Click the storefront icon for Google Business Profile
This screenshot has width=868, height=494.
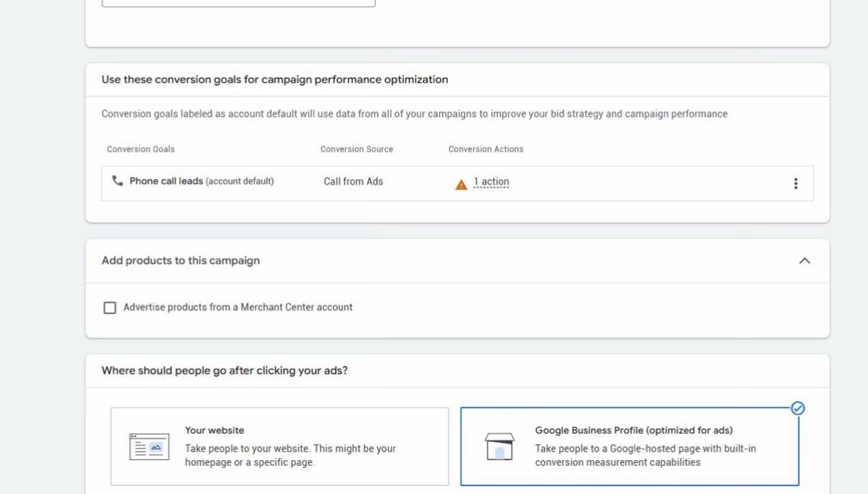pyautogui.click(x=499, y=447)
